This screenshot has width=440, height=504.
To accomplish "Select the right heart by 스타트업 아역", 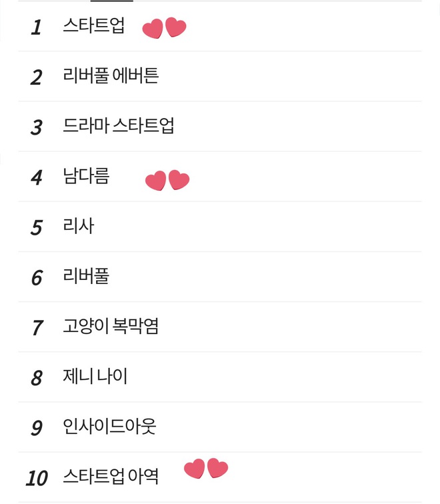I will (x=217, y=468).
